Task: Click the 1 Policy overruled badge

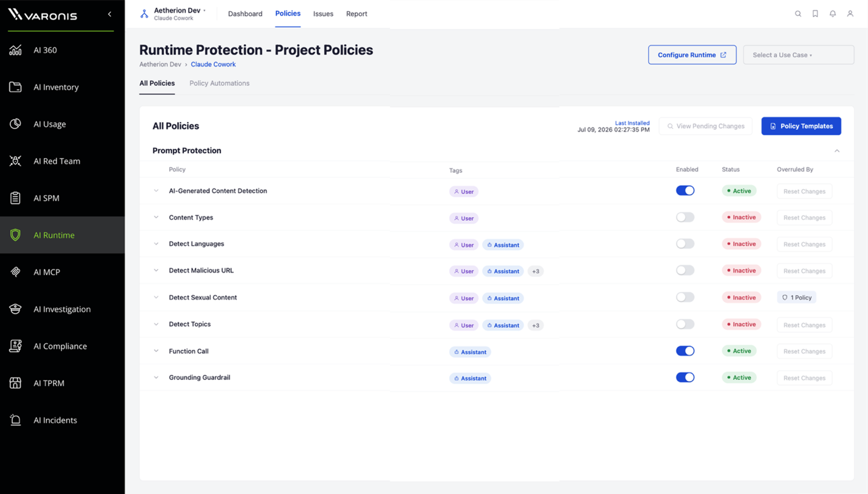Action: [x=796, y=298]
